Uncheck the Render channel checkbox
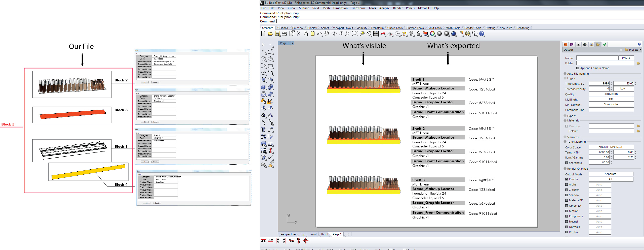The image size is (644, 250). pyautogui.click(x=567, y=179)
